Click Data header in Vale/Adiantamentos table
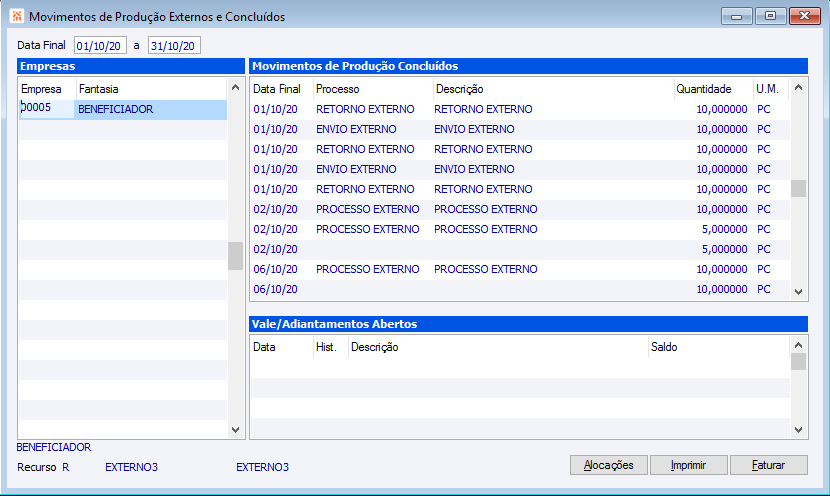This screenshot has height=496, width=830. click(x=282, y=347)
